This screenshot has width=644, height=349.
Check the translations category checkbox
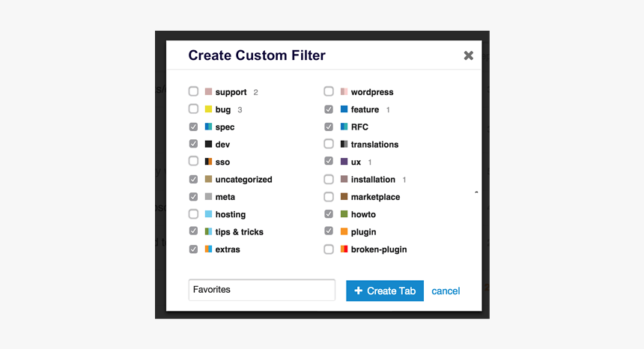pyautogui.click(x=329, y=144)
